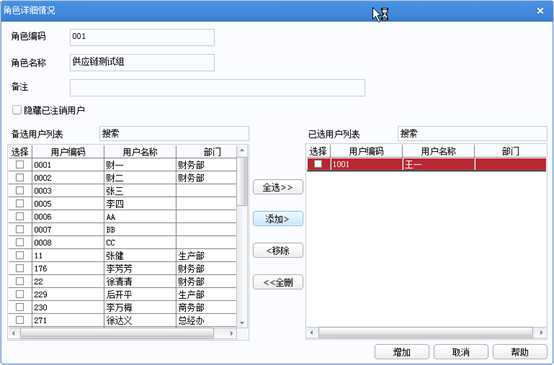554x365 pixels.
Task: Click the 全选>> button
Action: tap(278, 187)
